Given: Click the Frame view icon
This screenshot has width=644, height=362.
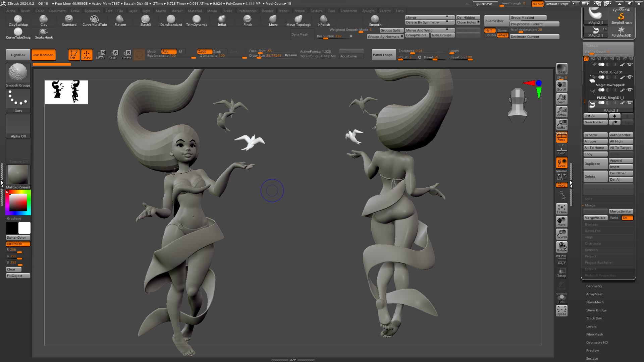Looking at the screenshot, I should click(x=561, y=209).
